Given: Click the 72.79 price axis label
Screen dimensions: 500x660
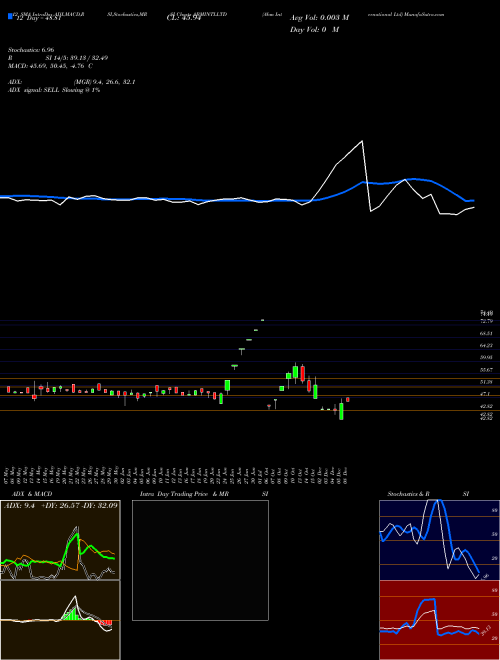Looking at the screenshot, I should point(487,321).
